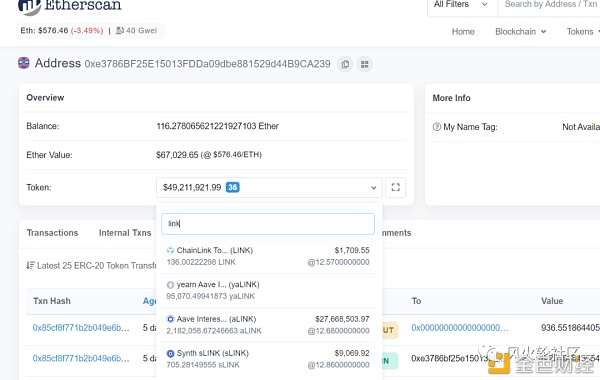The height and width of the screenshot is (380, 600).
Task: Switch to the Transactions tab
Action: (52, 233)
